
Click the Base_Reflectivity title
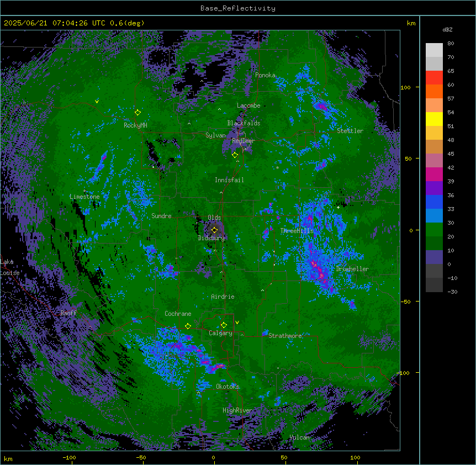238,8
